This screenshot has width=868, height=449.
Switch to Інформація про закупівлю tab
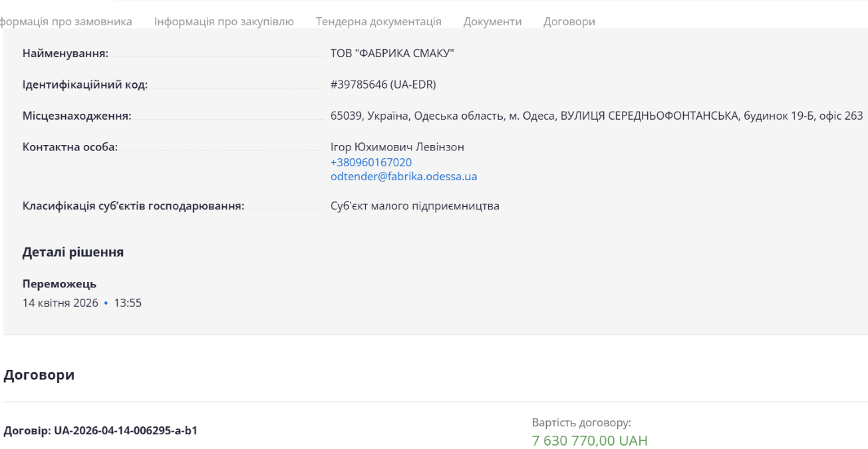[x=224, y=21]
